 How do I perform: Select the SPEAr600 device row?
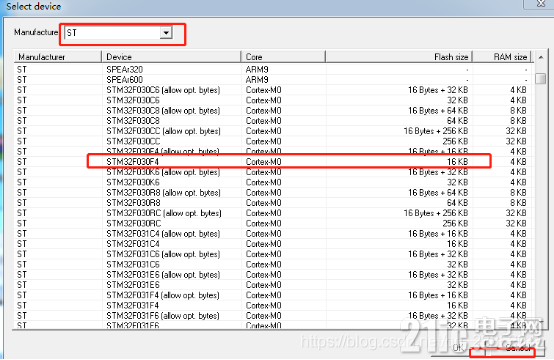coord(272,80)
